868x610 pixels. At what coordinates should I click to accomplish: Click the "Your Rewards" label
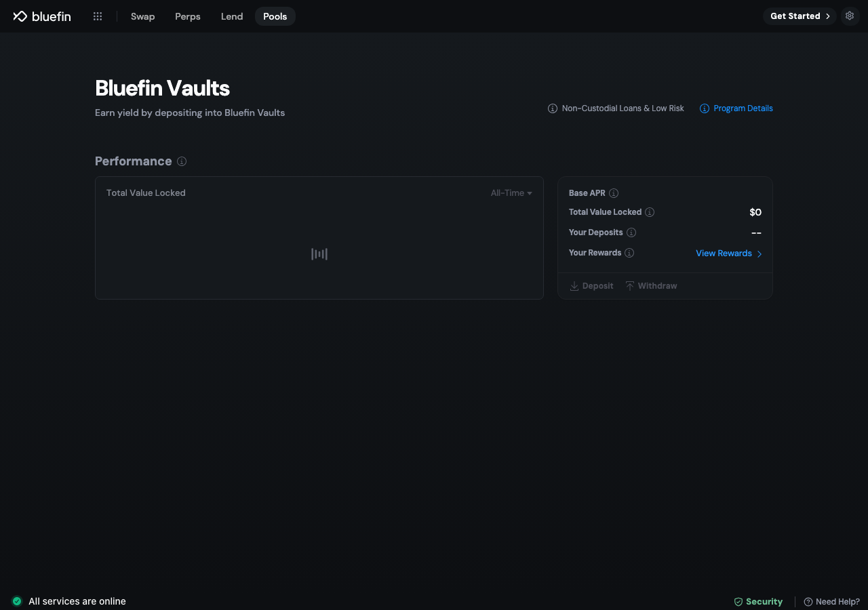(595, 253)
